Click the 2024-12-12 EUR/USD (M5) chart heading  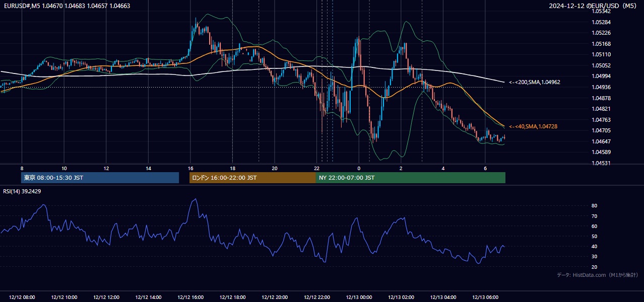(594, 6)
